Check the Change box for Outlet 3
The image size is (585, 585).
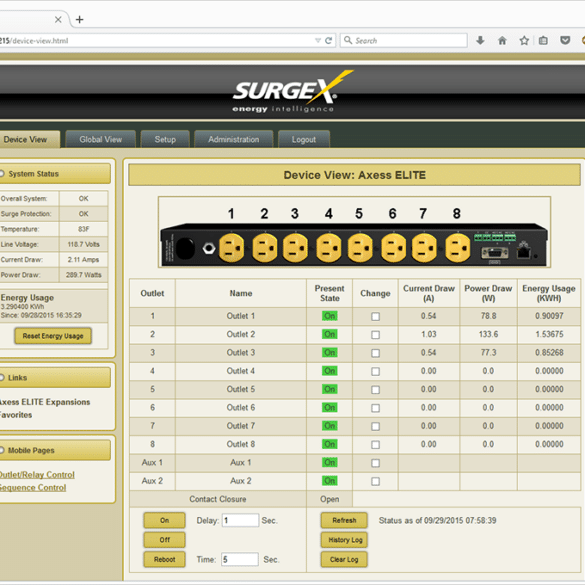pos(375,353)
